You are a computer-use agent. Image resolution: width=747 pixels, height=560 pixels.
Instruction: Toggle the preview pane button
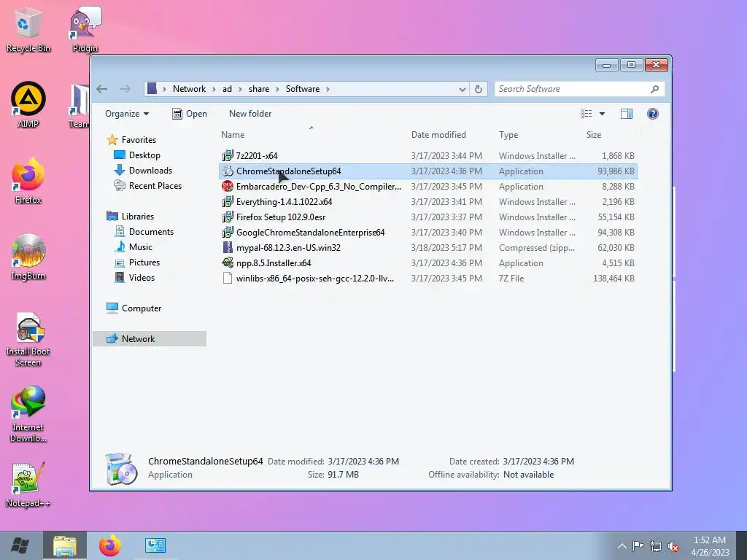[627, 113]
